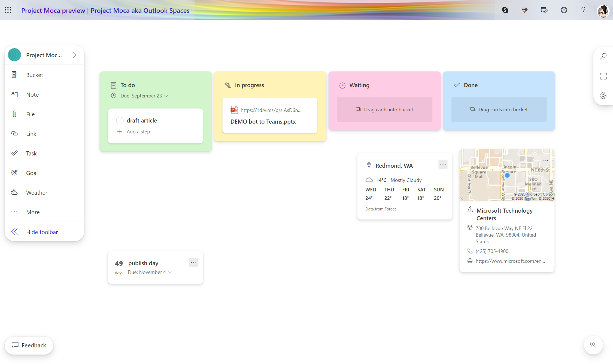Open the Due: November 4 dropdown
Viewport: 613px width, 364px height.
(150, 272)
